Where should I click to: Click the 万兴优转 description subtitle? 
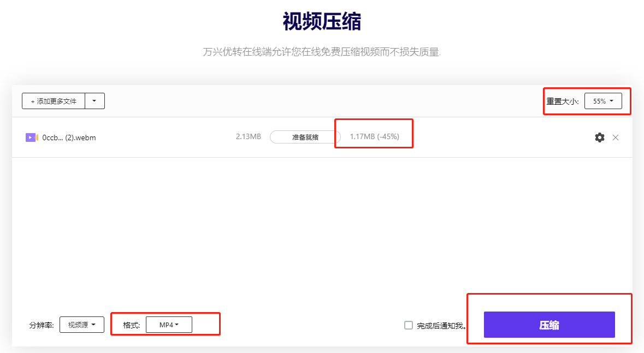tap(322, 52)
